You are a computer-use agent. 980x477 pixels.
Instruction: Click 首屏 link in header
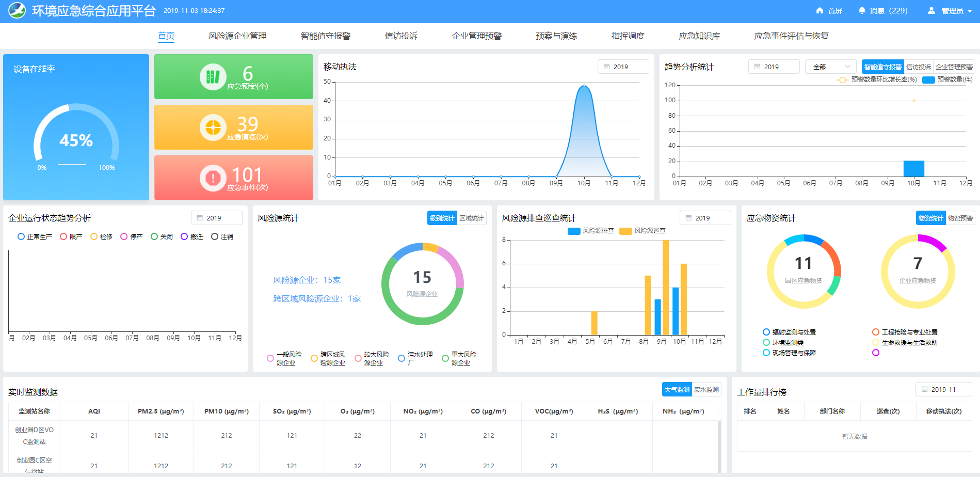829,10
